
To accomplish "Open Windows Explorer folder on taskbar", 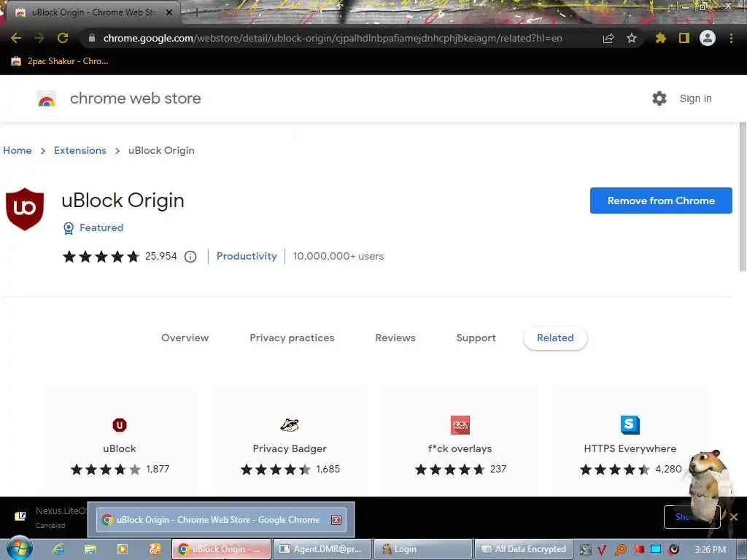I will [x=90, y=549].
